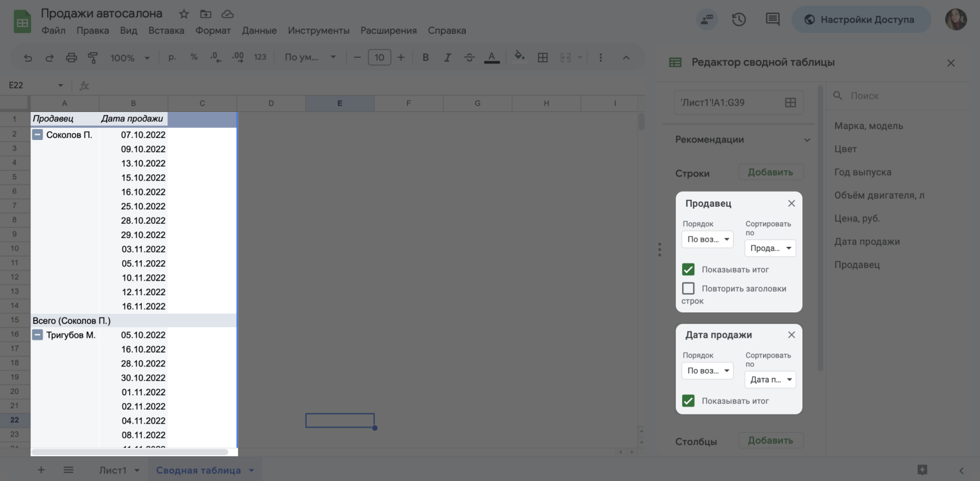The height and width of the screenshot is (481, 980).
Task: Open the zoom level 100% dropdown
Action: (x=129, y=58)
